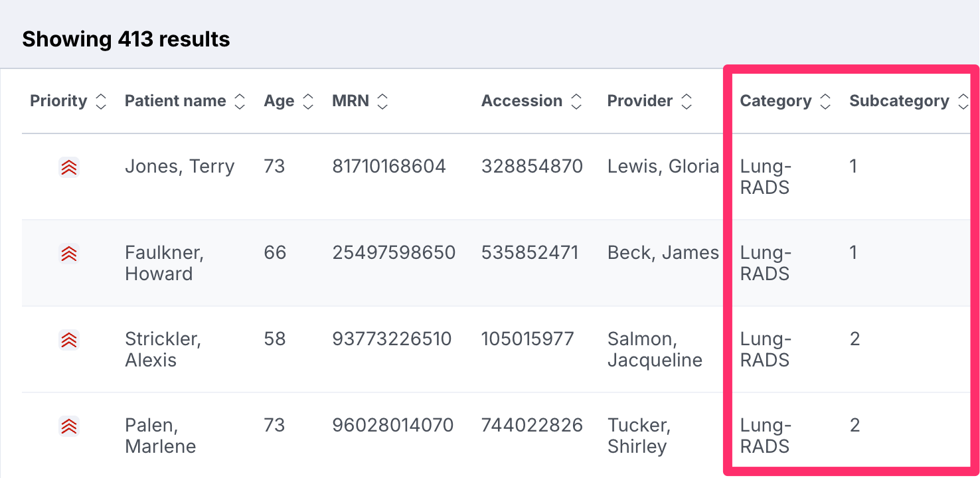Open patient Jones, Terry record

(180, 166)
